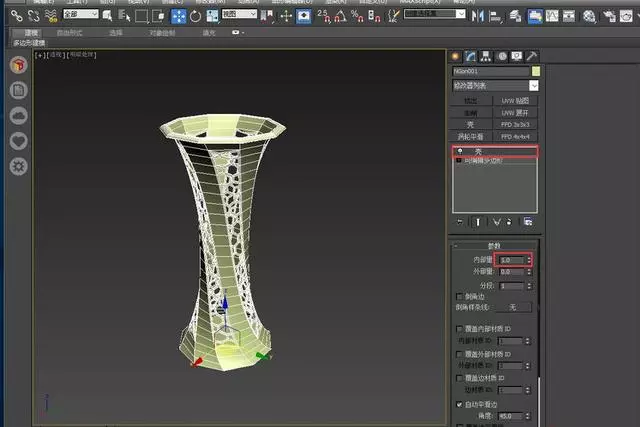This screenshot has width=640, height=427.
Task: Disable the 自动平滑边 checkbox
Action: click(x=459, y=404)
